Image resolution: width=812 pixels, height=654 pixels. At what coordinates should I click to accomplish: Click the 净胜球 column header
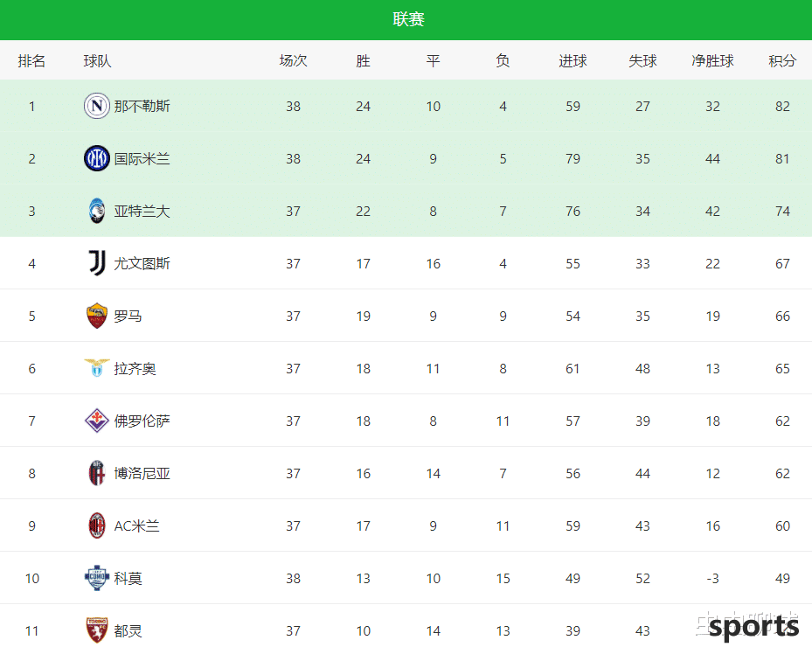tap(712, 61)
